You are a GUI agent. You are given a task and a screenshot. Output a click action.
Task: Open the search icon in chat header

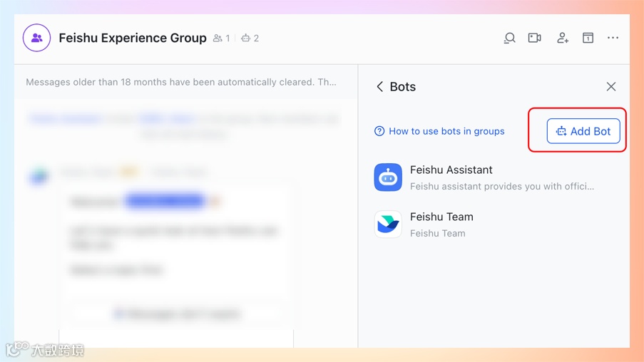[x=509, y=38]
